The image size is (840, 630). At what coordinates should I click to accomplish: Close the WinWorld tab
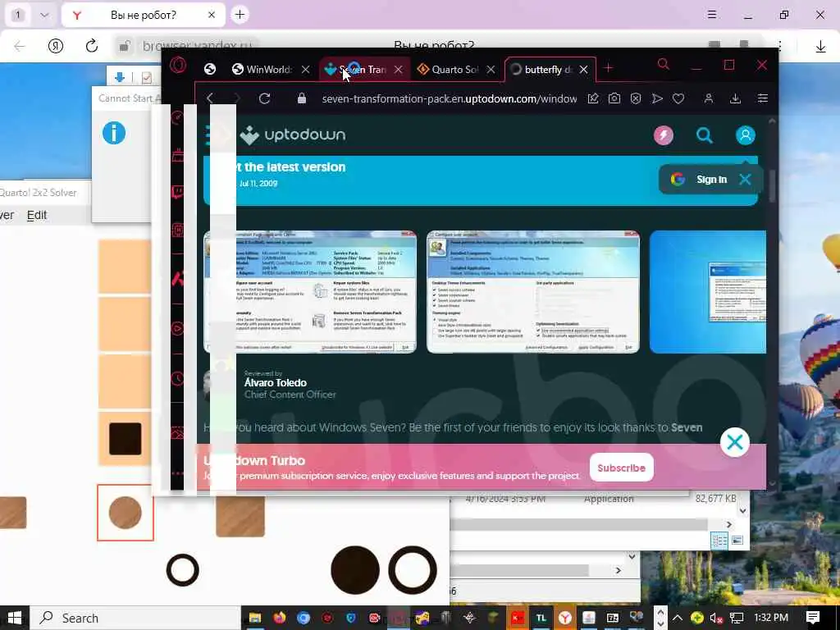(x=305, y=70)
